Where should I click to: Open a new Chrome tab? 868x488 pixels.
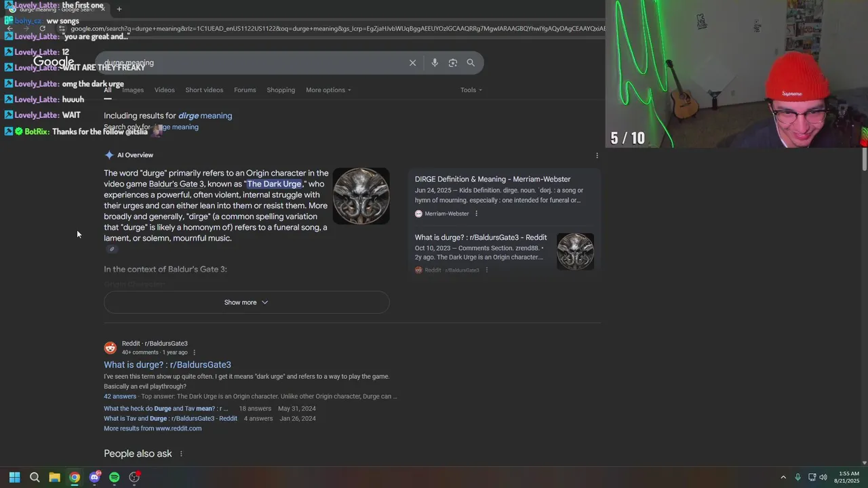119,9
